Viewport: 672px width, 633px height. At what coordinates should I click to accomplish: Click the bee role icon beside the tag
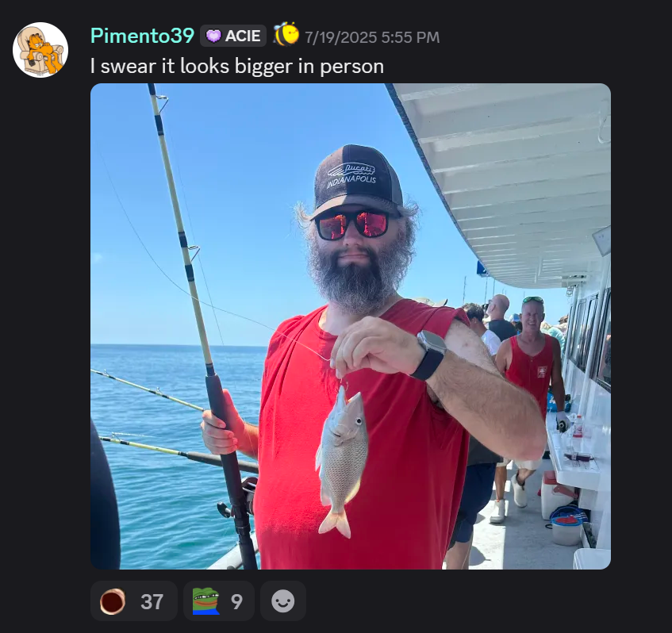pyautogui.click(x=286, y=34)
